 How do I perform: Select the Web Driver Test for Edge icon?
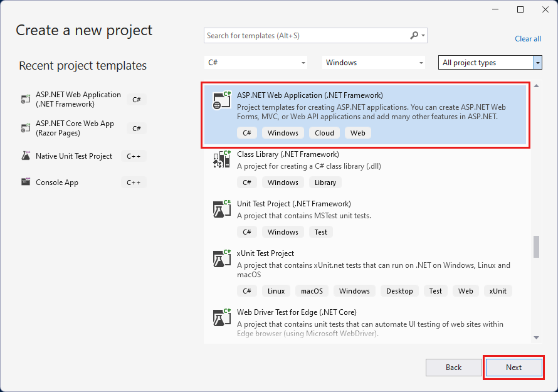221,318
